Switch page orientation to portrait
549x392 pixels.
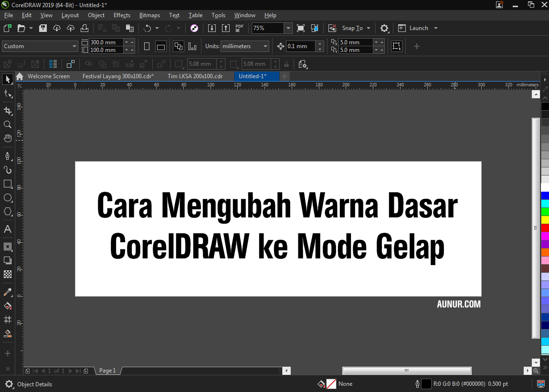click(147, 46)
